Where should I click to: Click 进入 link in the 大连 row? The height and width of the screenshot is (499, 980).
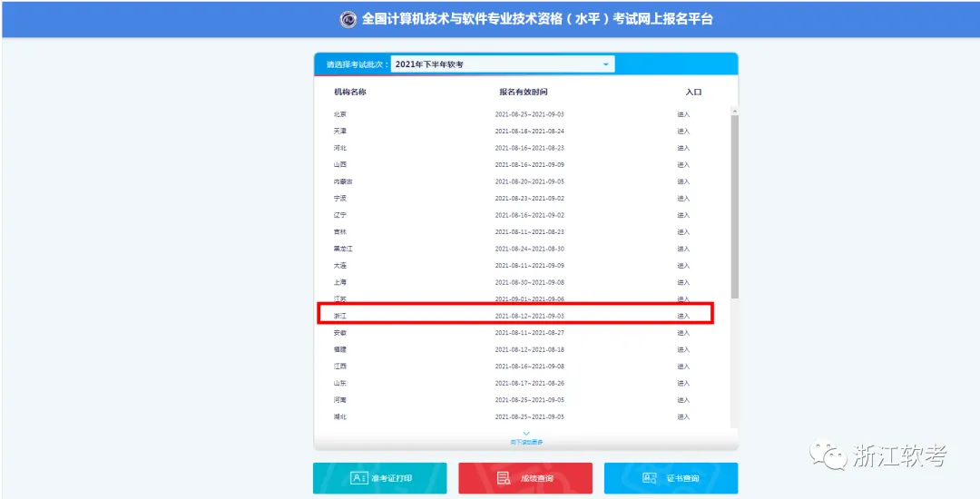pyautogui.click(x=683, y=266)
